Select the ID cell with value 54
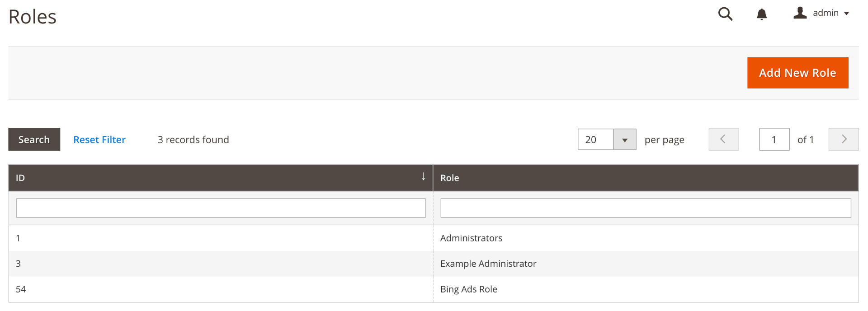This screenshot has height=311, width=868. (x=221, y=289)
